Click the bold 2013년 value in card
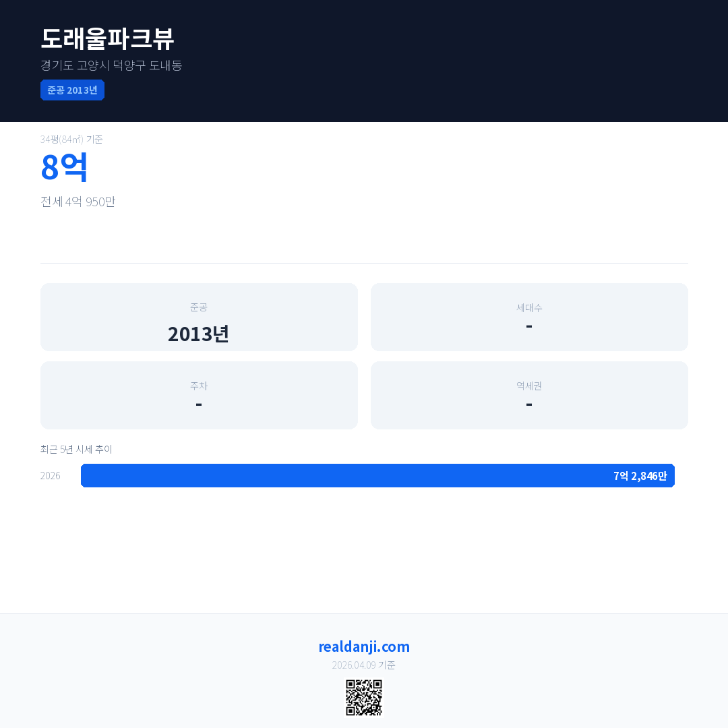The image size is (728, 728). (x=199, y=334)
